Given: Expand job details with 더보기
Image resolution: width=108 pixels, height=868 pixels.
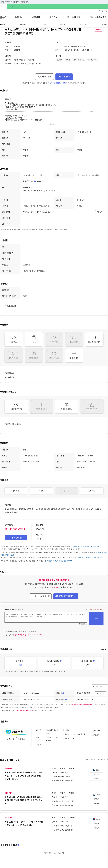Looking at the screenshot, I should coord(54,124).
